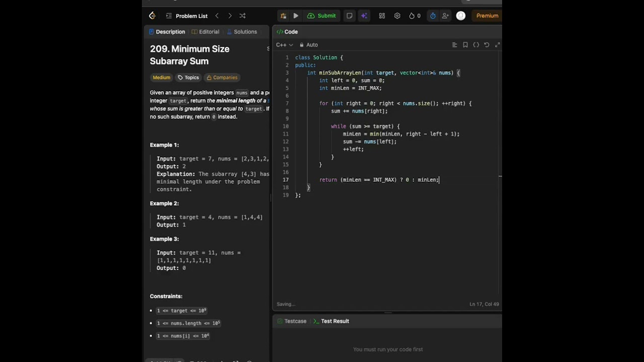Pick a random problem shuffle icon
Screen dimensions: 644x362
pyautogui.click(x=243, y=16)
